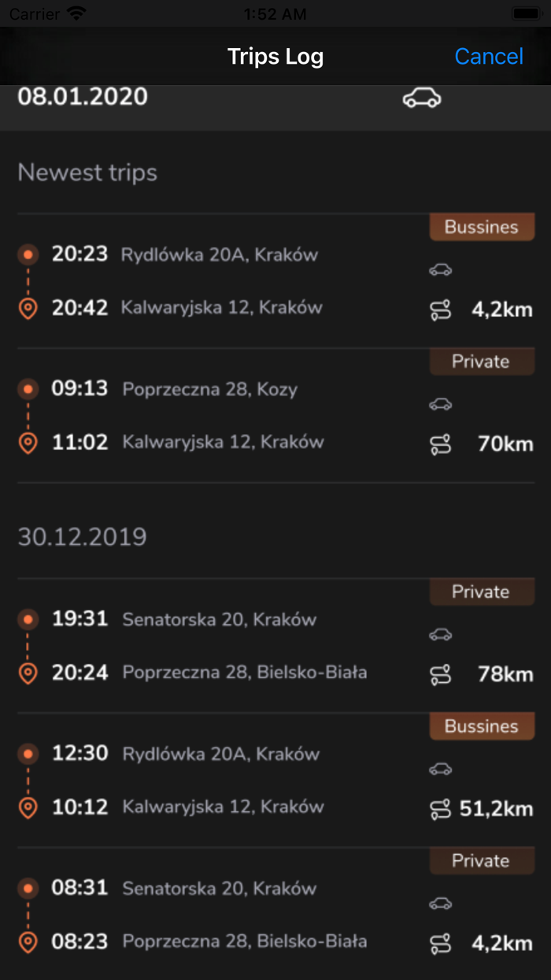Open trip from Rydlówka 20A at 20:23
This screenshot has width=551, height=980.
[219, 255]
